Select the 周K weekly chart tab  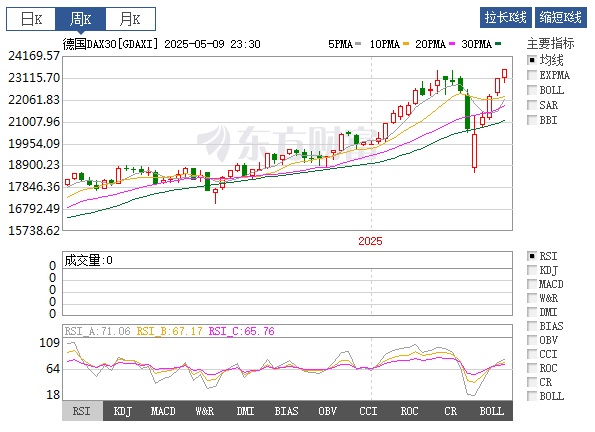pos(80,19)
